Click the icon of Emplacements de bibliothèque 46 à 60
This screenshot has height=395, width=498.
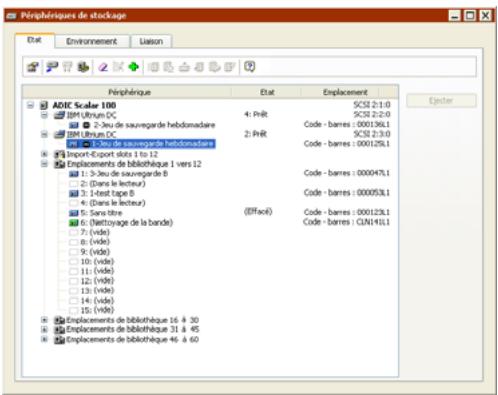coord(60,340)
